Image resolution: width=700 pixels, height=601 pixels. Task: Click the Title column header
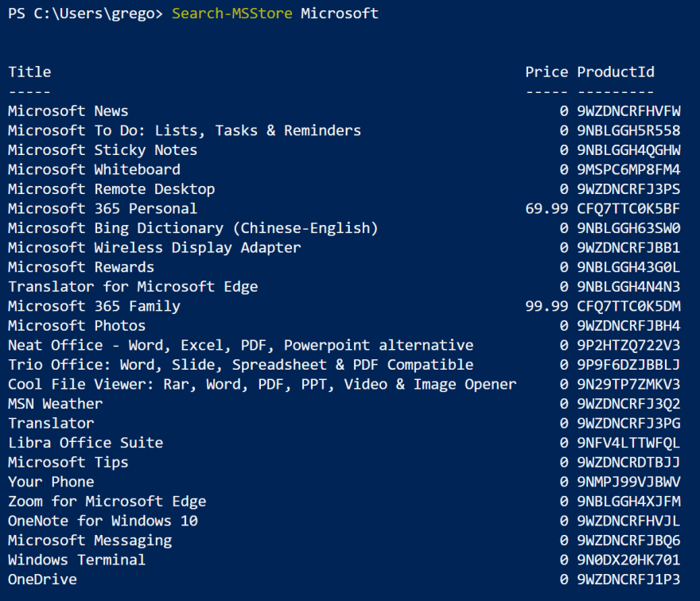tap(30, 72)
